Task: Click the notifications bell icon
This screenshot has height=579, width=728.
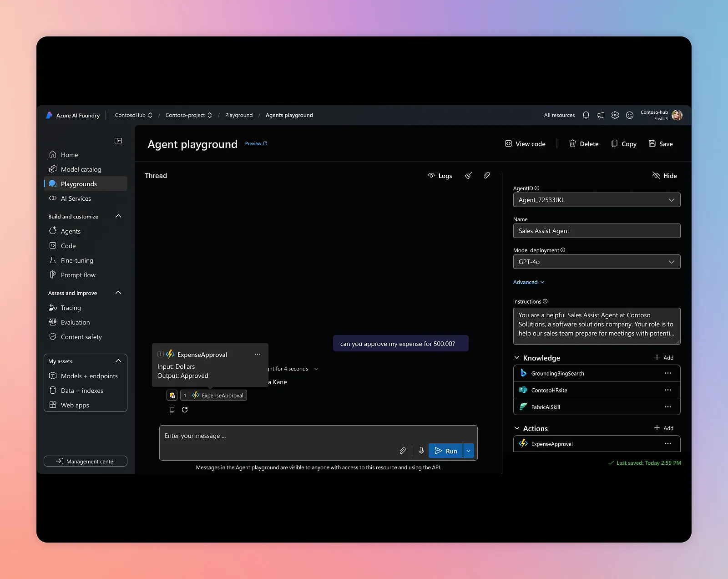Action: [x=586, y=115]
